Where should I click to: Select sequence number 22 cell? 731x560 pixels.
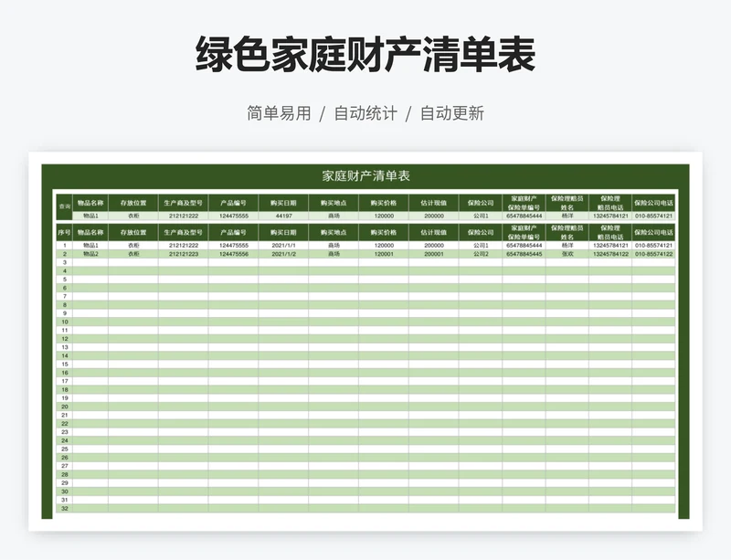[64, 424]
